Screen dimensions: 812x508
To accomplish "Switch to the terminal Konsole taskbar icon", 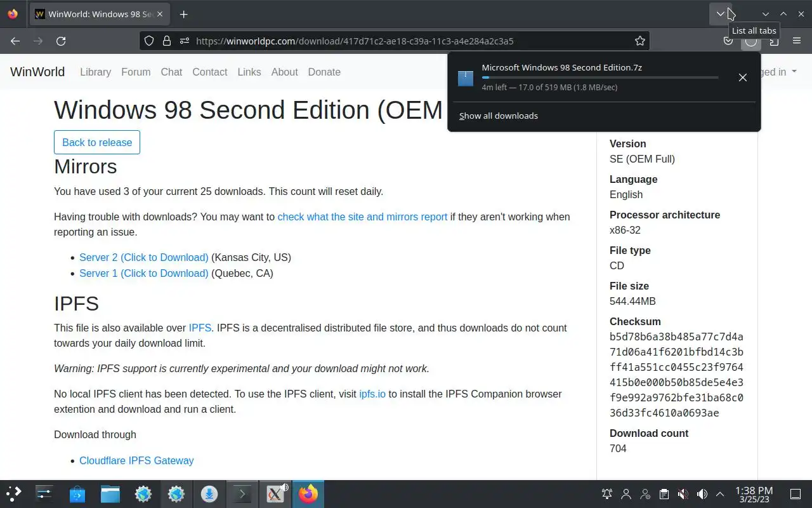I will [x=242, y=493].
